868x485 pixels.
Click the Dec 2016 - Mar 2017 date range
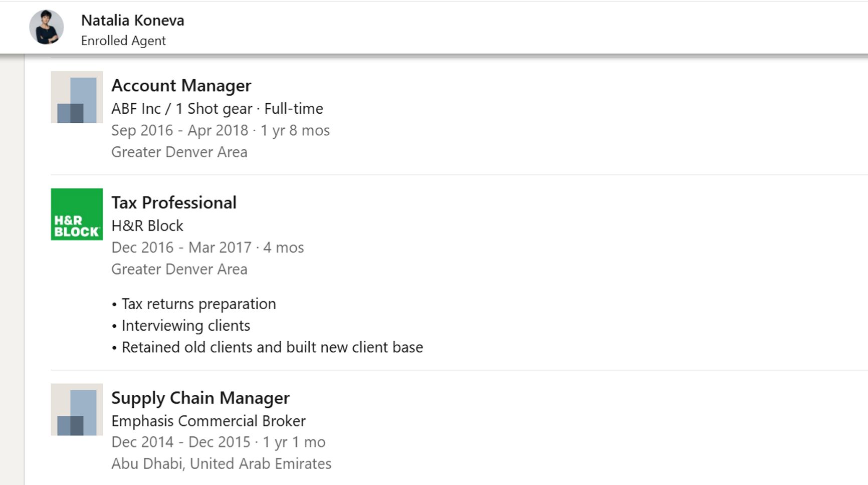tap(207, 247)
